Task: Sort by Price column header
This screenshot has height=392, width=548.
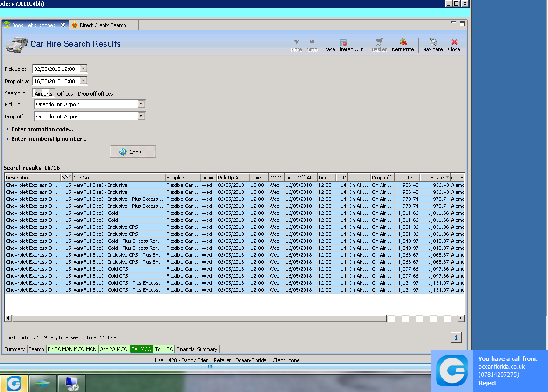Action: tap(407, 178)
